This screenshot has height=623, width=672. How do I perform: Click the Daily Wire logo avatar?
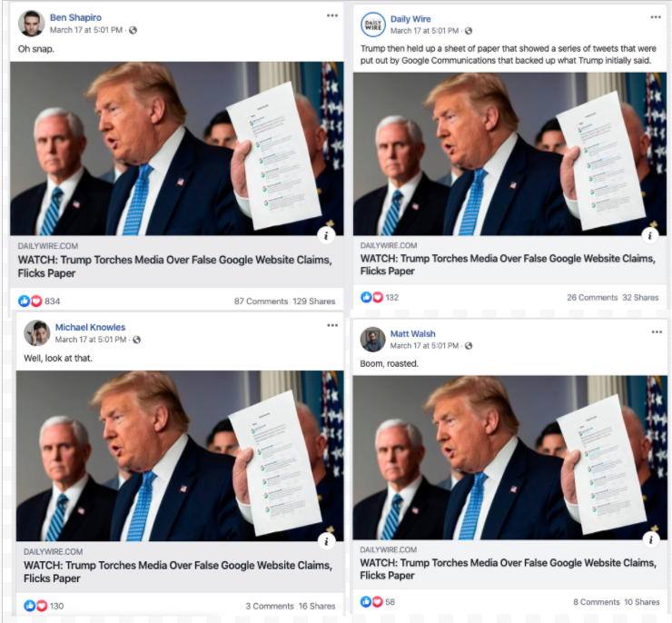click(x=373, y=25)
